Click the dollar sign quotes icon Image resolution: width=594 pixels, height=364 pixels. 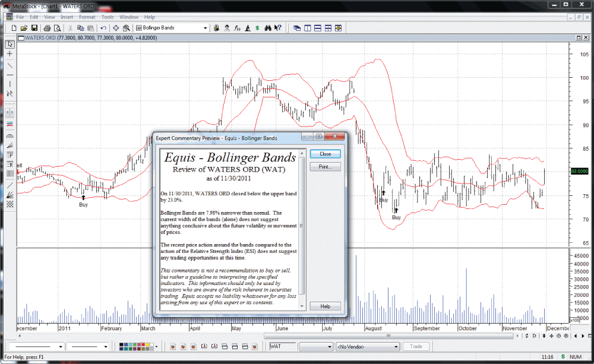[x=257, y=28]
